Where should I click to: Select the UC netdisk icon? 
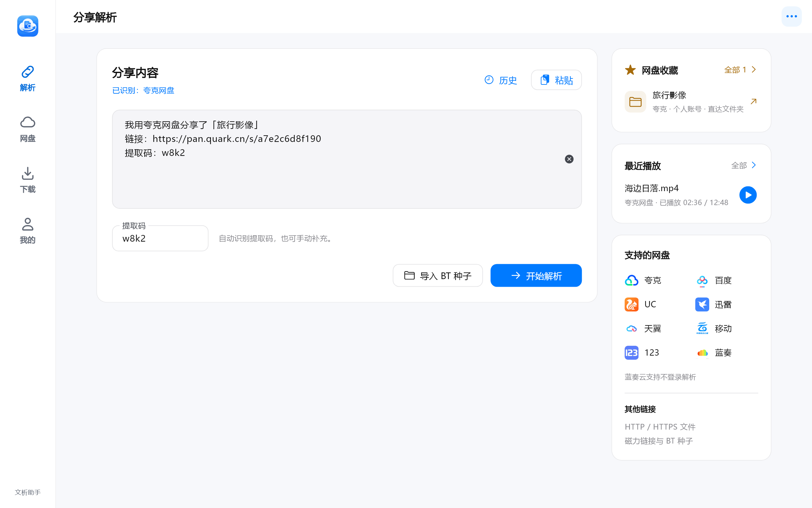631,304
